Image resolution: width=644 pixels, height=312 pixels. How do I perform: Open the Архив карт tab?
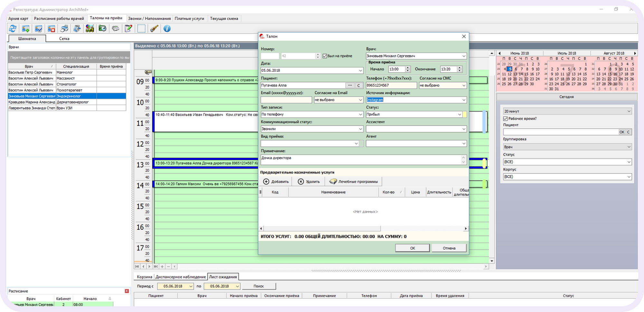(18, 19)
